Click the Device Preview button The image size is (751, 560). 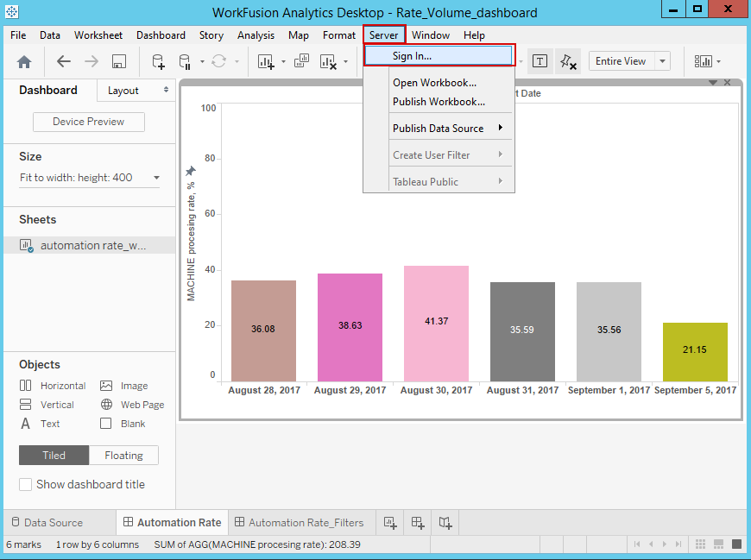89,122
